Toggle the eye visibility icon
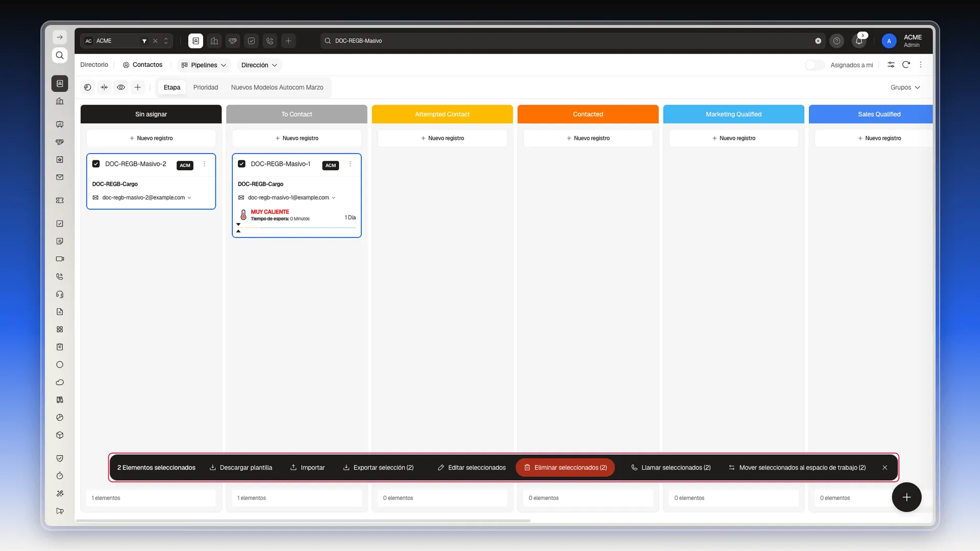980x551 pixels. coord(121,87)
